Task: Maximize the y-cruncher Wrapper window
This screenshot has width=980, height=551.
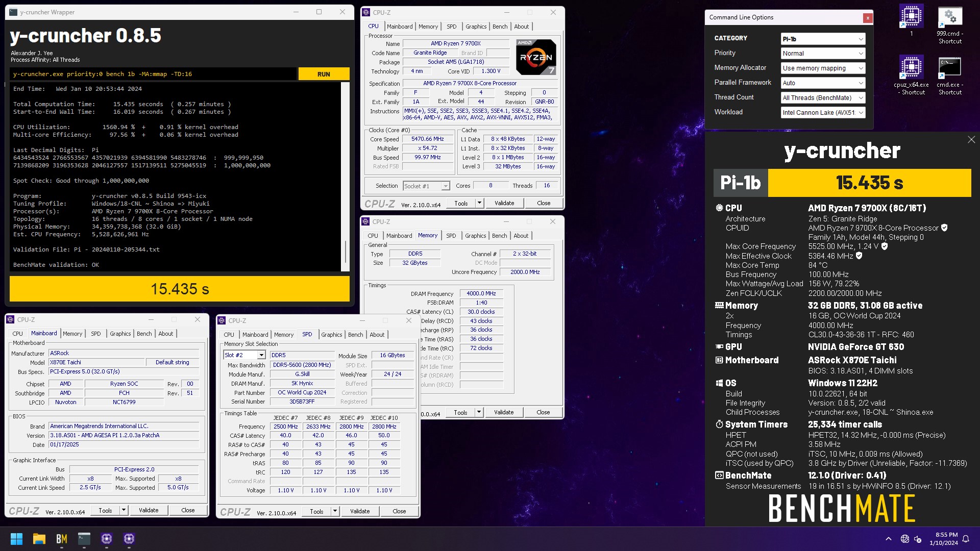Action: pyautogui.click(x=319, y=12)
